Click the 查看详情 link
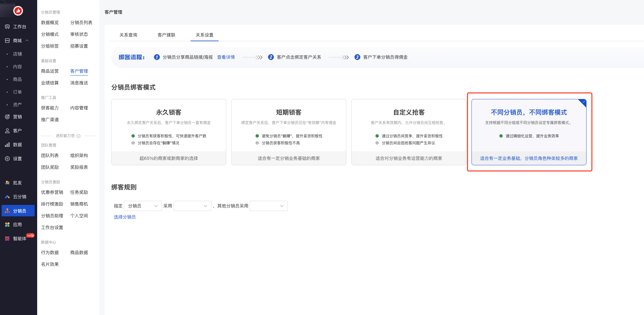Screen dimensions: 644x315 pyautogui.click(x=226, y=57)
